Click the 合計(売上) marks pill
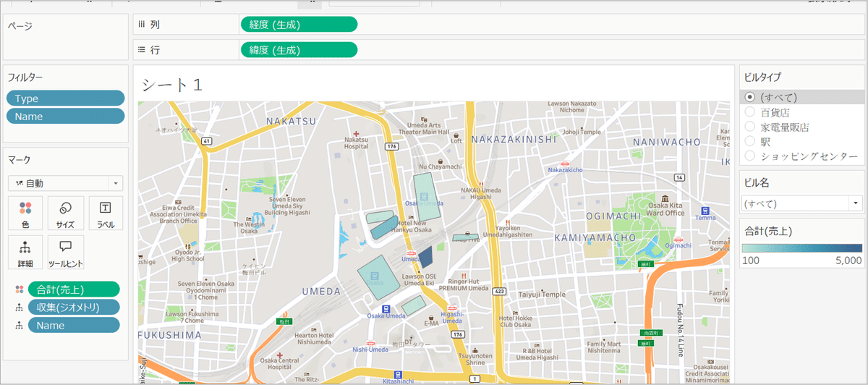Viewport: 868px width, 385px height. click(74, 289)
